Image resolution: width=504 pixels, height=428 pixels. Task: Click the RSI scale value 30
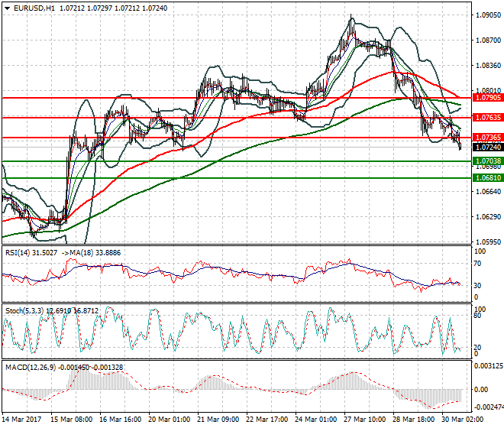478,285
